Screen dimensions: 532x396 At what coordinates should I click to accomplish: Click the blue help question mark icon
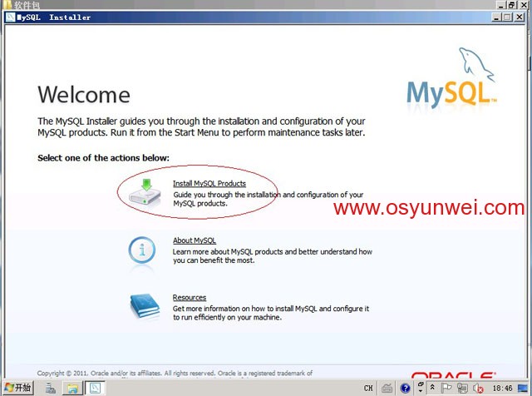(x=405, y=388)
